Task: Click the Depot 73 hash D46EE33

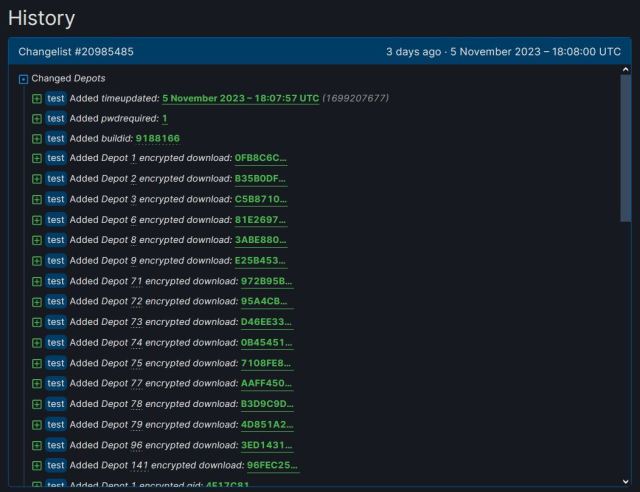Action: click(x=266, y=322)
